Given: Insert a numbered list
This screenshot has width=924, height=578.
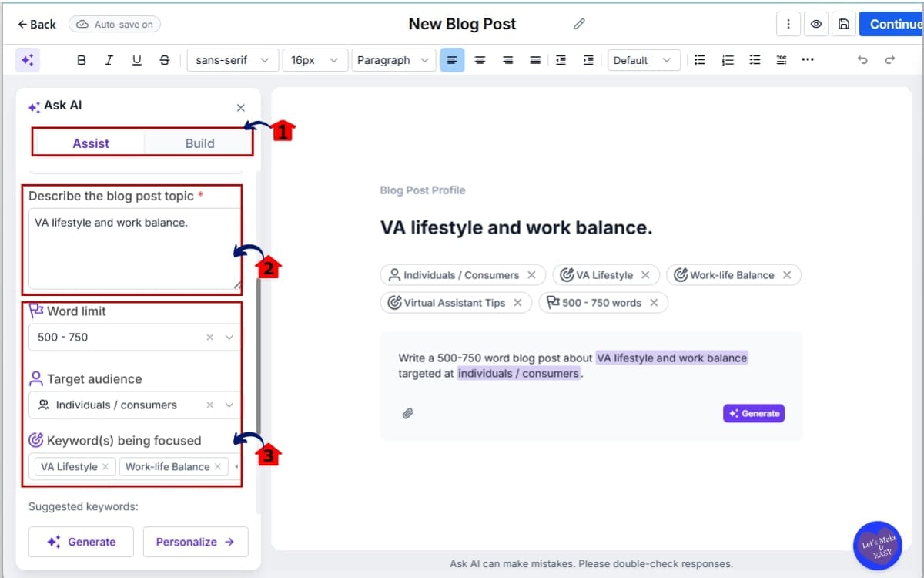Looking at the screenshot, I should [728, 59].
